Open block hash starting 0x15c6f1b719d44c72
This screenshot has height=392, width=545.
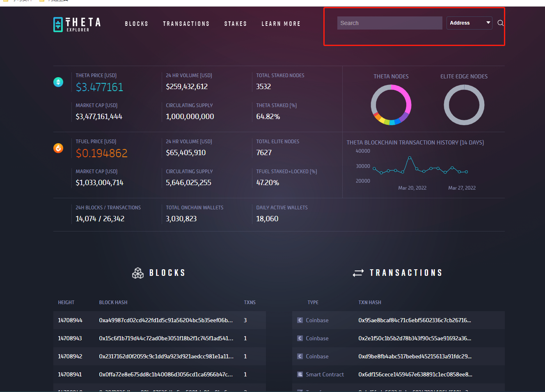[x=166, y=338]
